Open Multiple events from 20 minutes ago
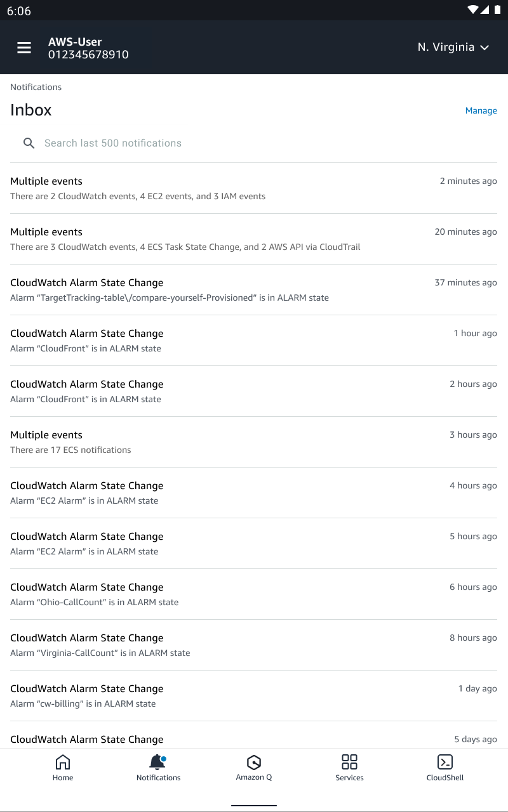 tap(254, 239)
